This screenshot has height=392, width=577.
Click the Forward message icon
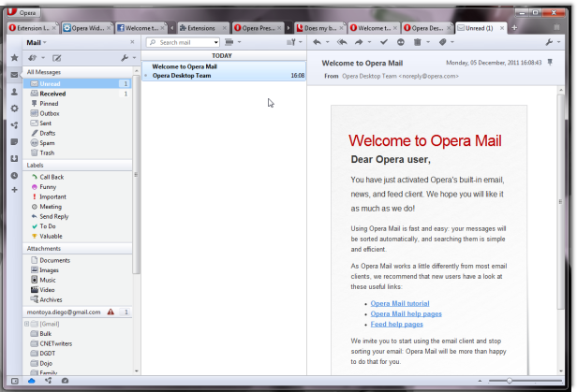click(x=359, y=42)
